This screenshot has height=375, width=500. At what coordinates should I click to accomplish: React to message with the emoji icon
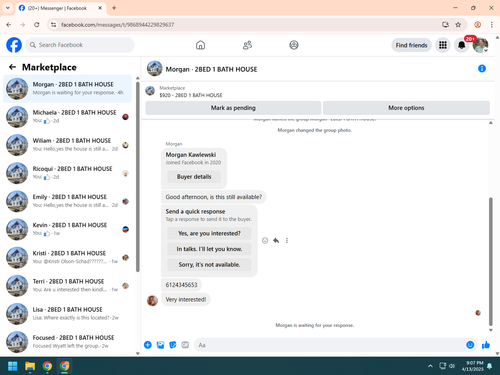click(265, 240)
